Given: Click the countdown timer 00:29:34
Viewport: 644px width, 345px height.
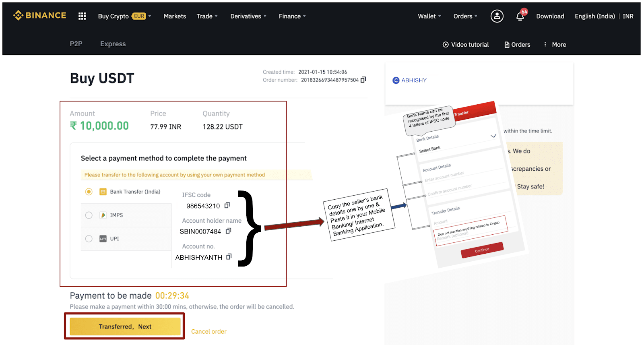Looking at the screenshot, I should pyautogui.click(x=172, y=295).
